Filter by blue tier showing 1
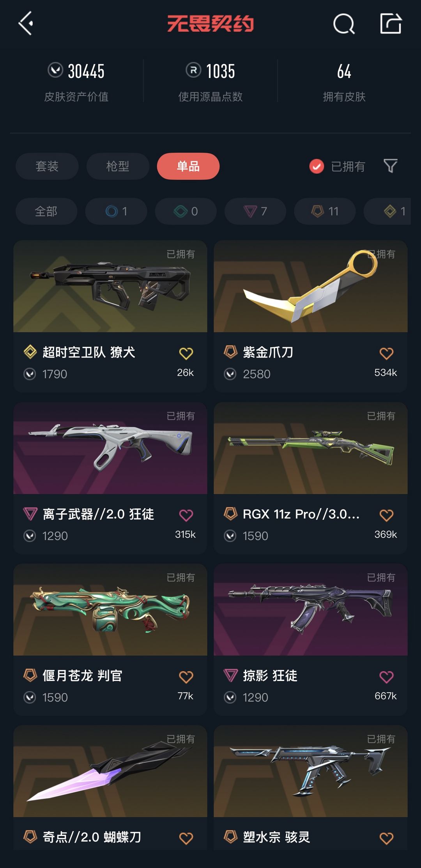The image size is (421, 868). (116, 211)
